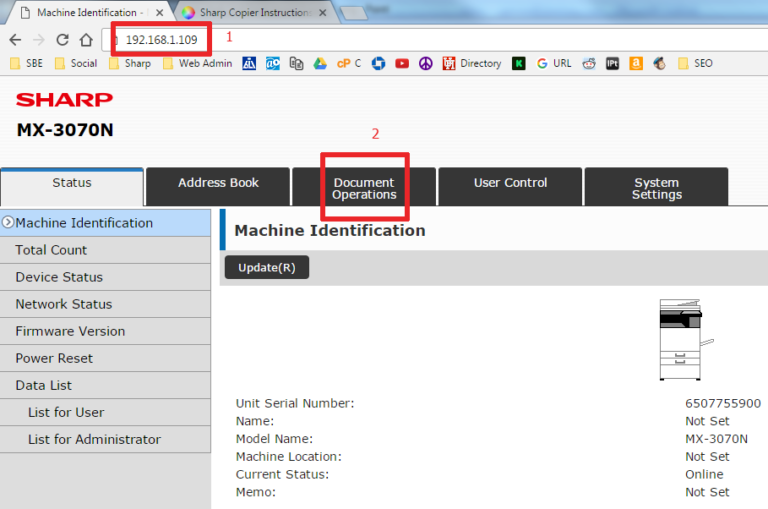Click the red SHARP logo

pyautogui.click(x=64, y=100)
